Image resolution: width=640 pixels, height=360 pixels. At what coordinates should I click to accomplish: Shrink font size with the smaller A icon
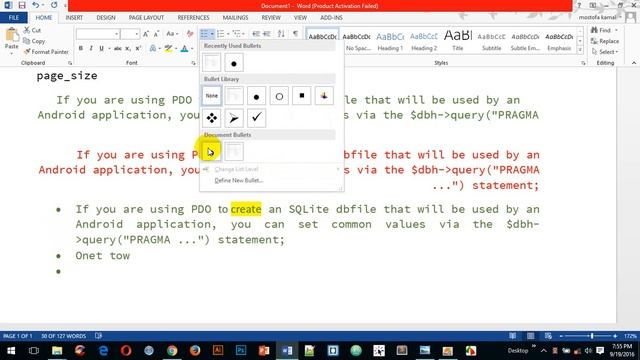[156, 34]
